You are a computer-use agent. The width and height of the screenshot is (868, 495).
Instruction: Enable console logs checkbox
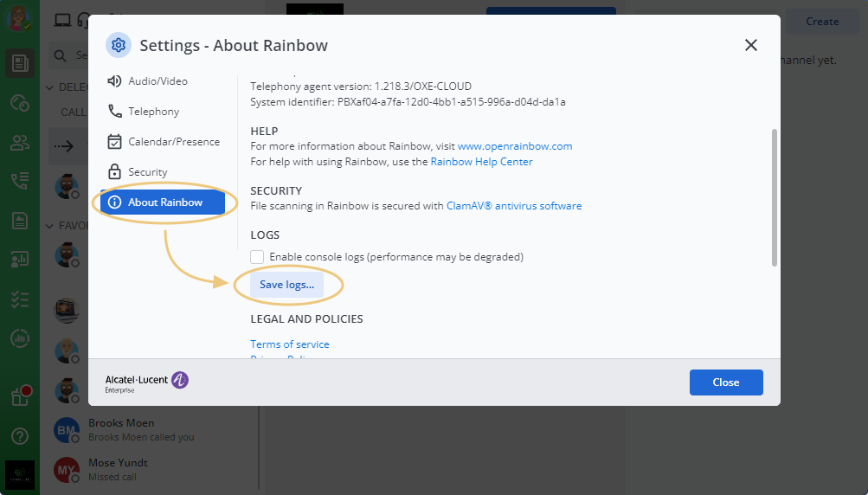tap(257, 257)
